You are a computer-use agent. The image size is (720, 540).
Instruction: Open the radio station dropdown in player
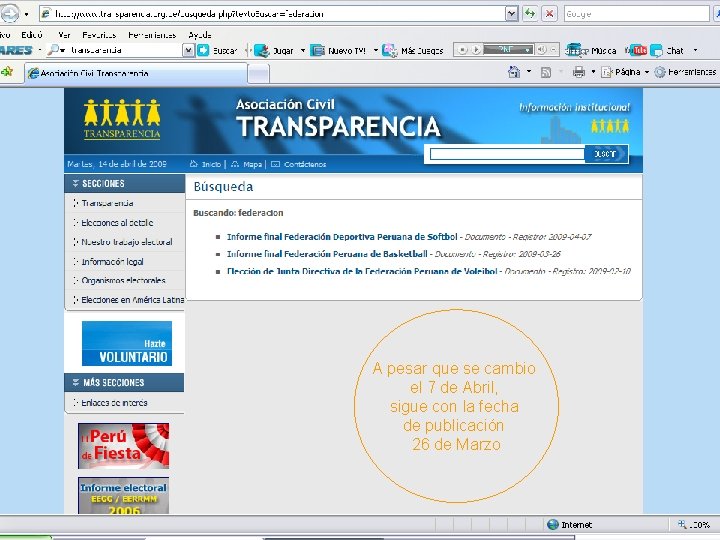coord(528,50)
